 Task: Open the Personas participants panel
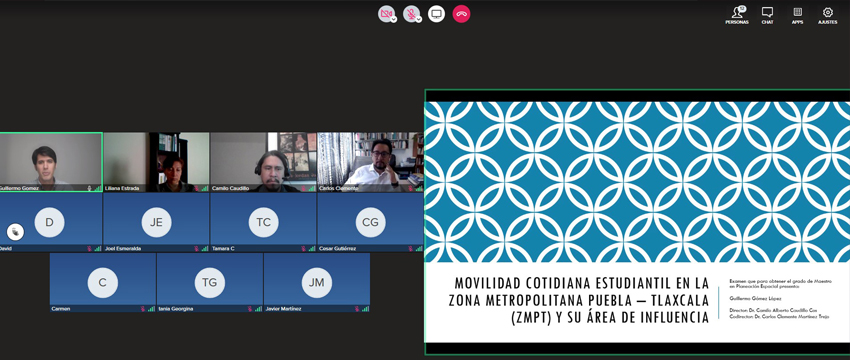737,15
